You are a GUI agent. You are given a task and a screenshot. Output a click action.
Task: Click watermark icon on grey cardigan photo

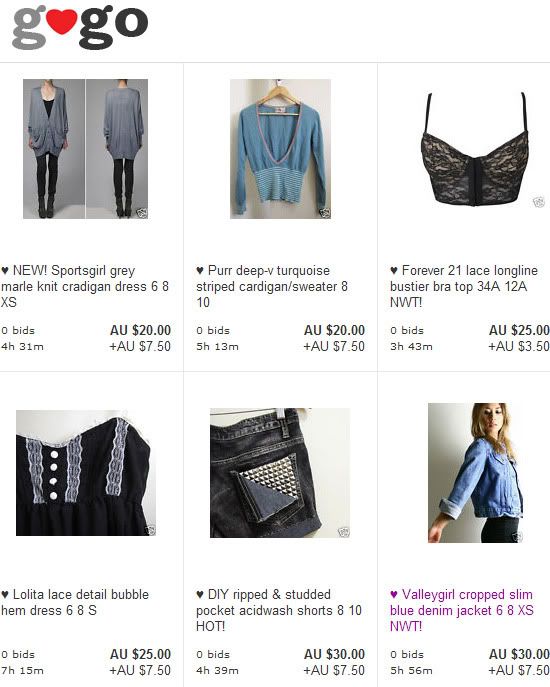click(x=142, y=213)
